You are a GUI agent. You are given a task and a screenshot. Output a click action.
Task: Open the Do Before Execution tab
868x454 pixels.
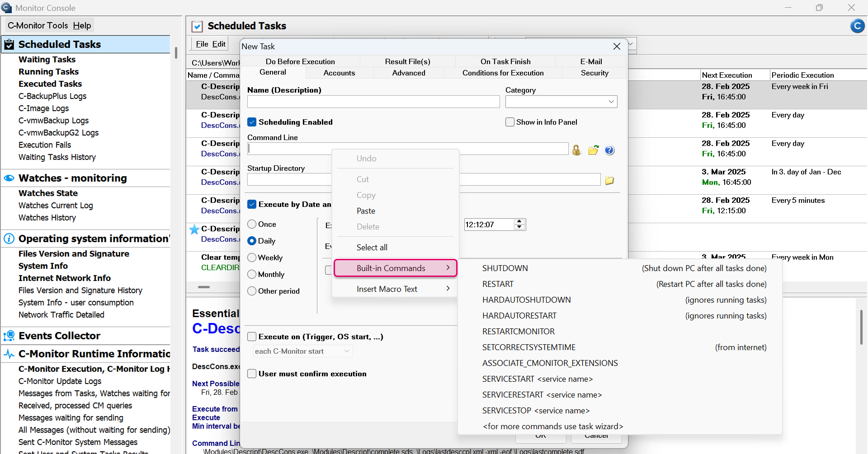coord(300,61)
